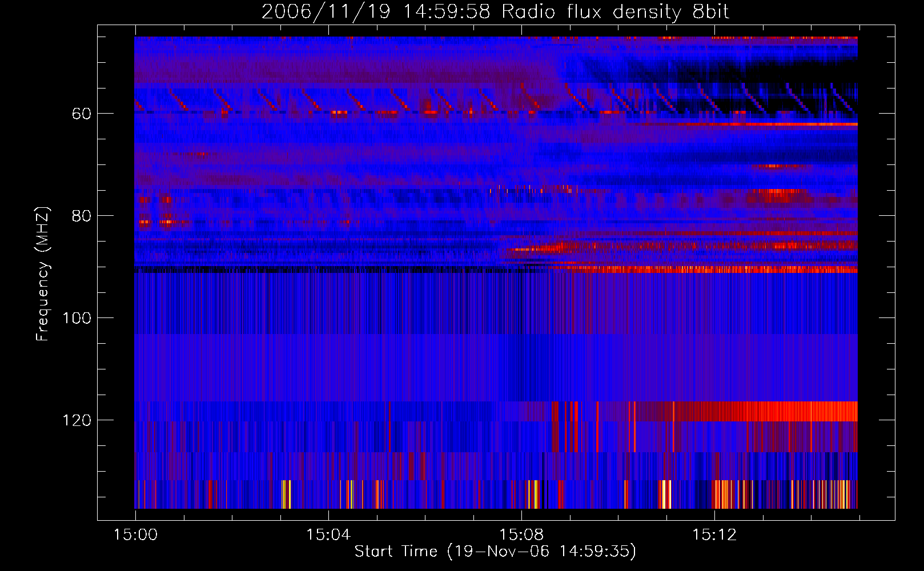This screenshot has height=571, width=924.
Task: Select the 15:08 time tick label
Action: click(x=521, y=534)
